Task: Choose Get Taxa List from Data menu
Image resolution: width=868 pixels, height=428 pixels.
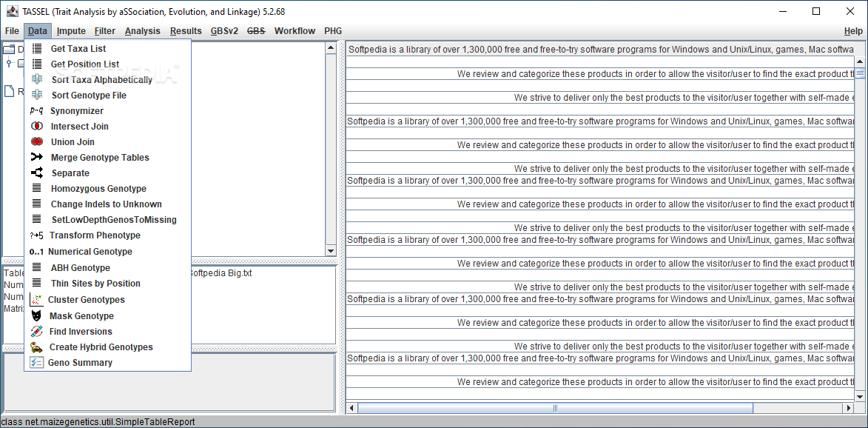Action: click(108, 49)
